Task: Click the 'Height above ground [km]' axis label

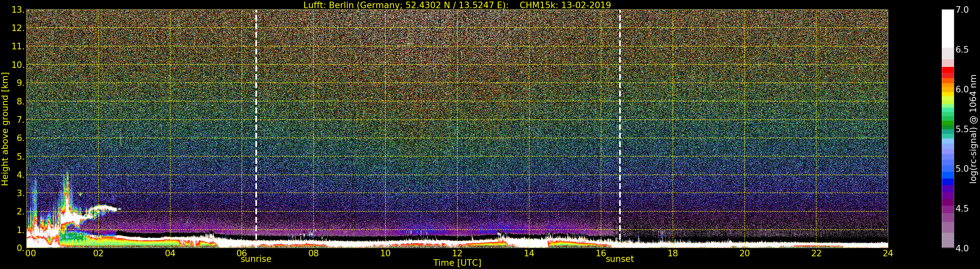Action: [5, 129]
